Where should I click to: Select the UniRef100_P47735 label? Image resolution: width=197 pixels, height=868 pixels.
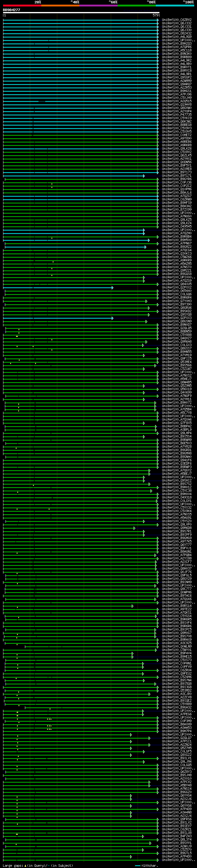(x=177, y=115)
